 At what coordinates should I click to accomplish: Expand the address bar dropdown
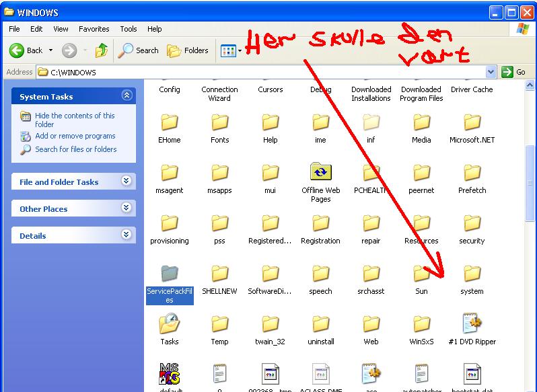(x=491, y=72)
